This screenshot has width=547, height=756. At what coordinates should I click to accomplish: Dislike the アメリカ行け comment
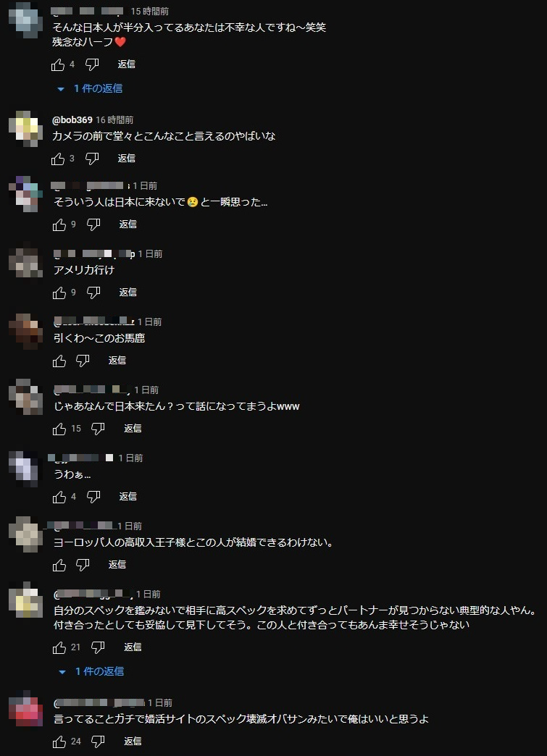point(93,292)
